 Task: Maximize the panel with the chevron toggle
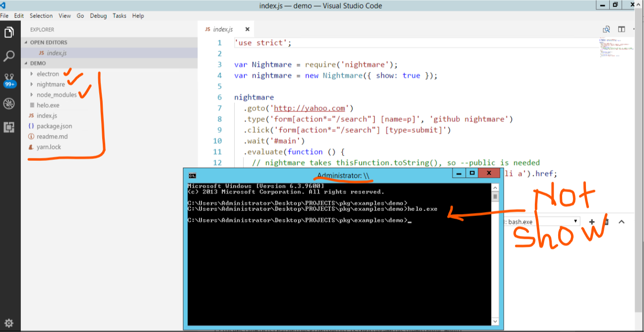coord(621,221)
